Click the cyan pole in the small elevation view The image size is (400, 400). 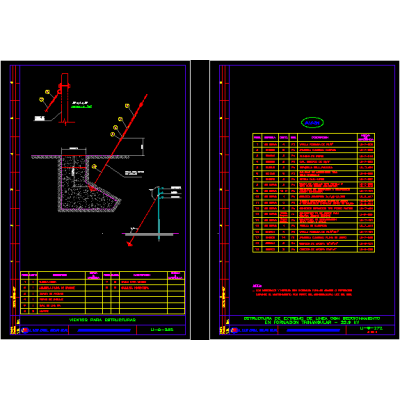click(x=159, y=213)
